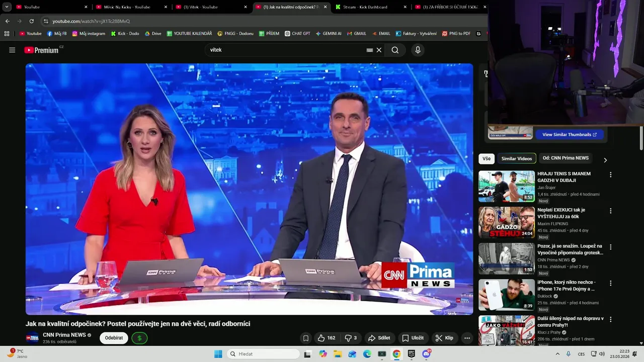Open more actions ellipsis below video
Screen dimensions: 644x362
coord(467,338)
